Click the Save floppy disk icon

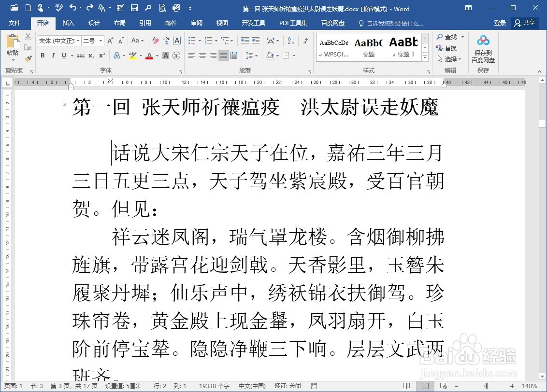pyautogui.click(x=134, y=8)
